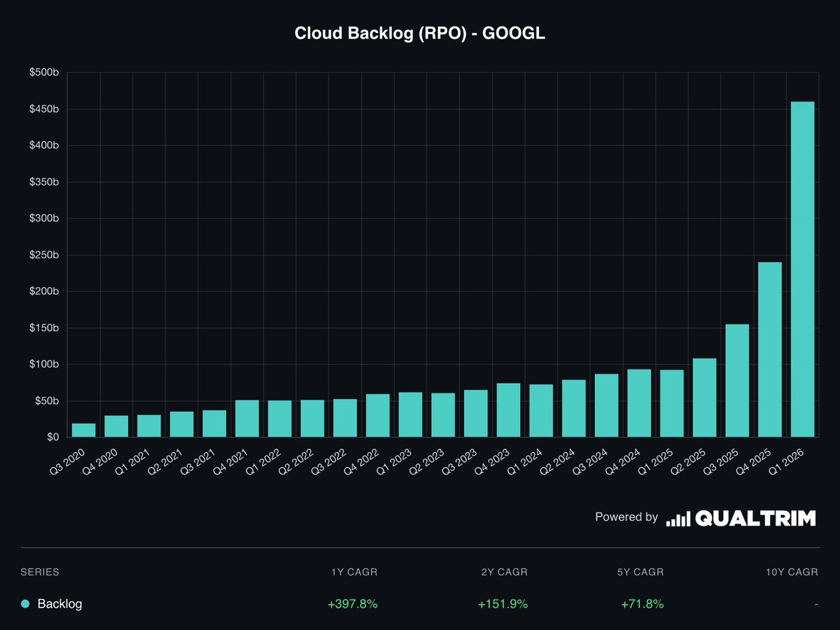The height and width of the screenshot is (630, 840).
Task: Pick the Q4 2024 bar
Action: [639, 403]
